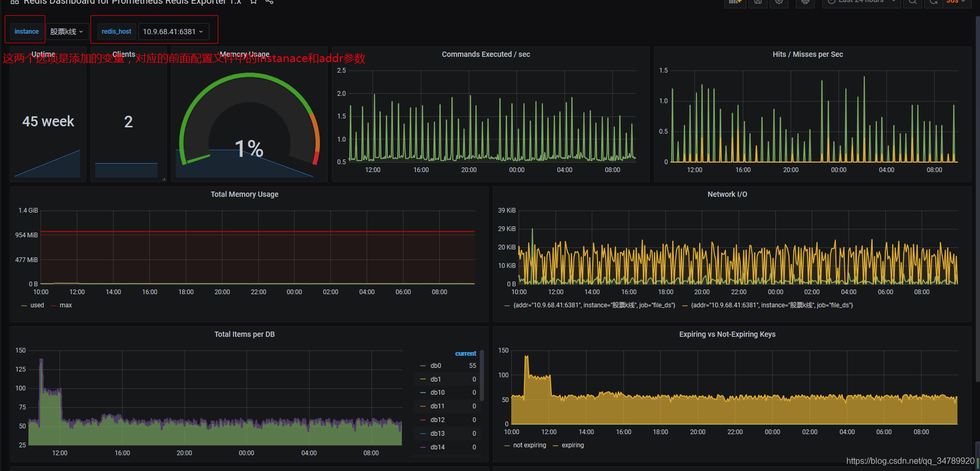Open the Total Items per DB panel menu

coord(245,334)
